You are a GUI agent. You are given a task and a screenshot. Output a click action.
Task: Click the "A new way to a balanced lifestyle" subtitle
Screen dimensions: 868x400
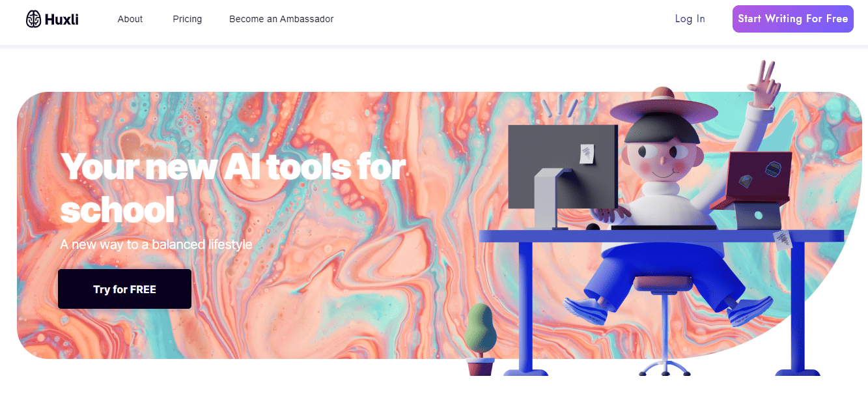156,245
